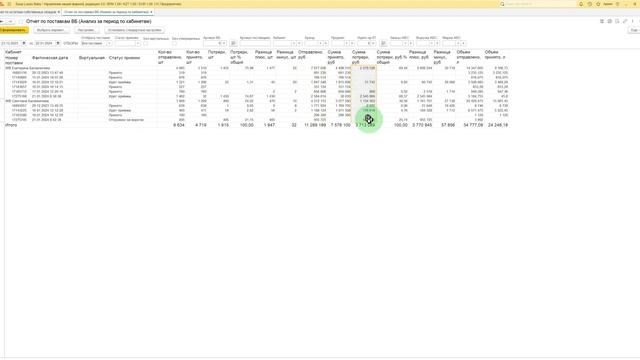The width and height of the screenshot is (640, 360).
Task: Clear the Кабинет filter with its x button
Action: (299, 43)
